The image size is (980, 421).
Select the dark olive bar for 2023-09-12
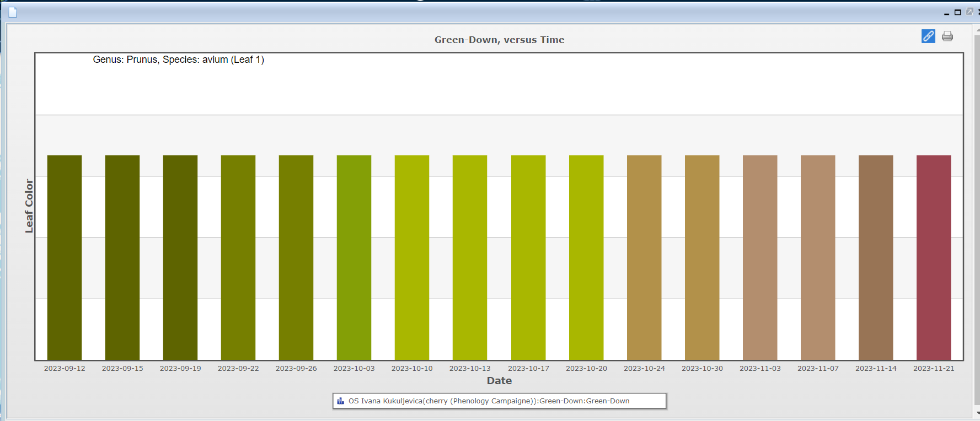point(65,257)
